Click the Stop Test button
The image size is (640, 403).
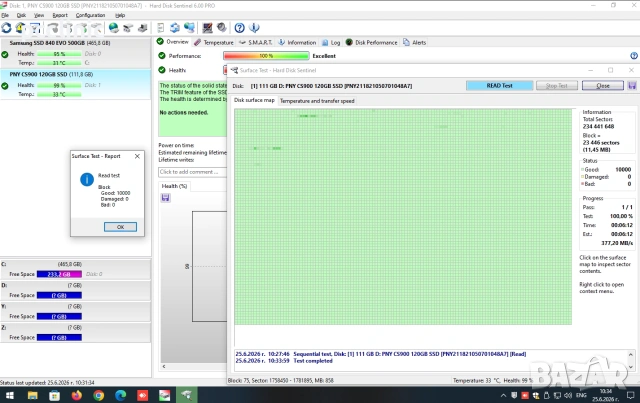(557, 86)
